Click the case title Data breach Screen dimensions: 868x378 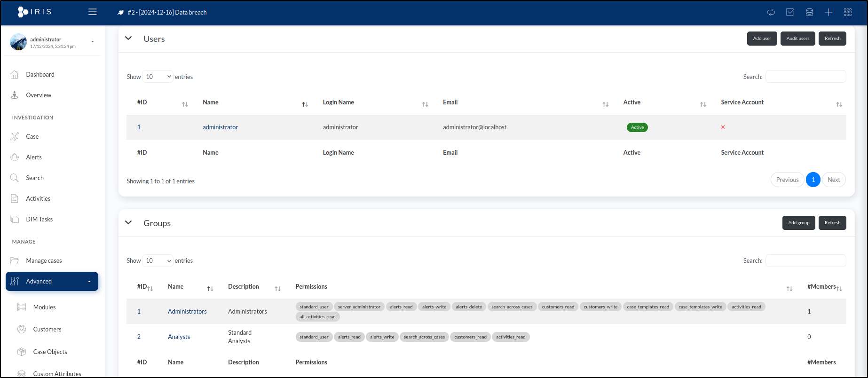click(x=167, y=12)
